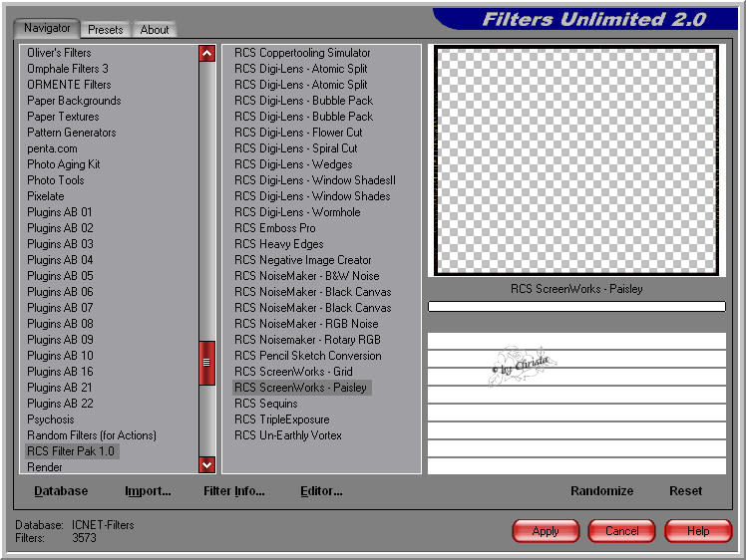Select Plugins AB 05
The height and width of the screenshot is (560, 746).
tap(60, 276)
